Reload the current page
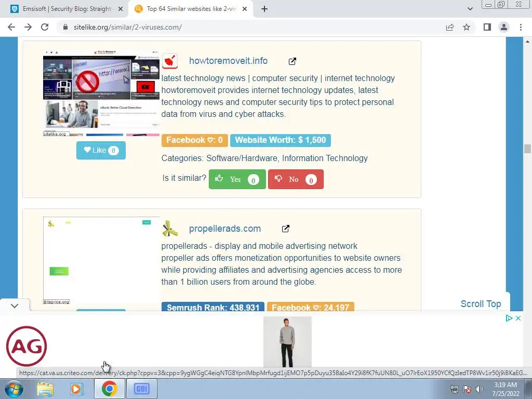This screenshot has height=399, width=532. [45, 27]
